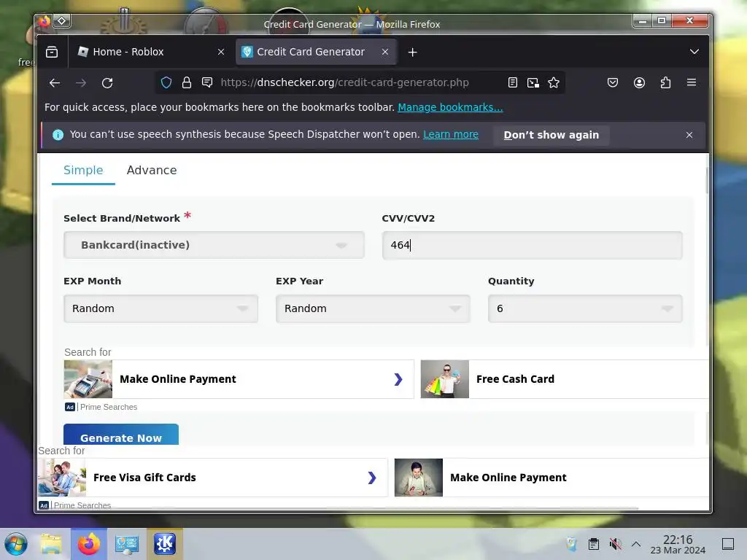The image size is (747, 560).
Task: Open the Quantity dropdown
Action: pyautogui.click(x=585, y=308)
